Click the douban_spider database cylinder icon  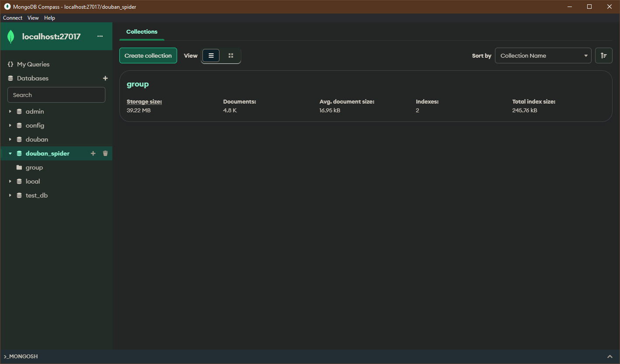tap(19, 153)
